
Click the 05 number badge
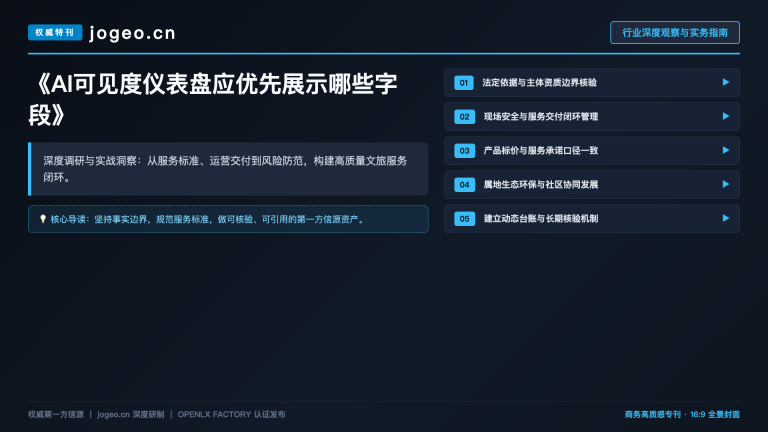[x=464, y=218]
